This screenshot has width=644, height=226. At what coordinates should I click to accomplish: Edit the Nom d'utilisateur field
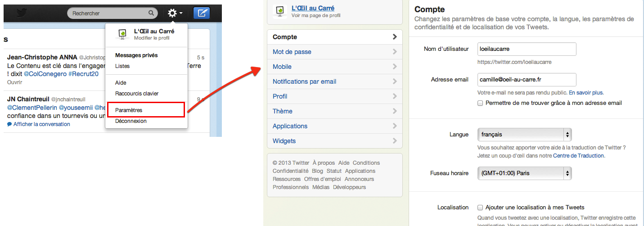(527, 49)
